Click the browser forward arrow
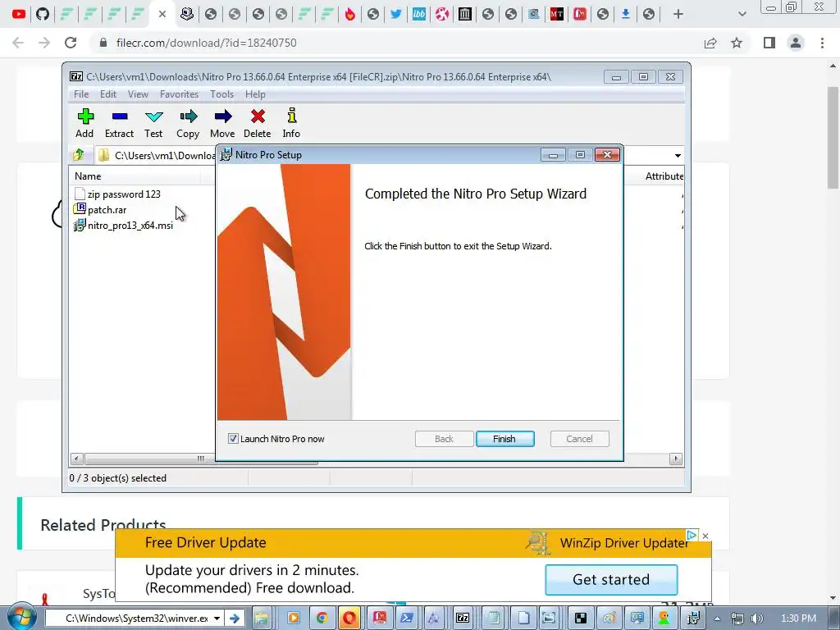840x630 pixels. point(44,43)
